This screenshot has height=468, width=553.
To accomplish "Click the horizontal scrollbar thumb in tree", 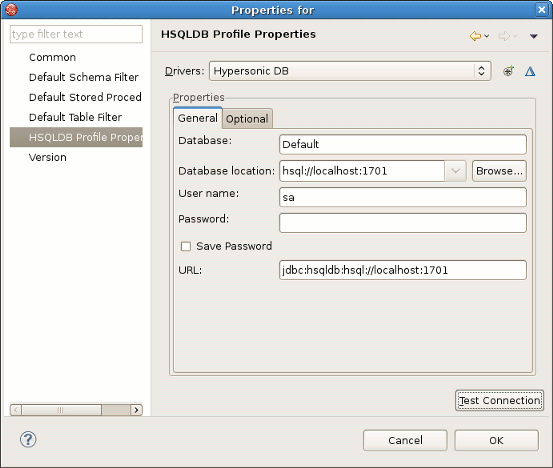I will tap(61, 410).
